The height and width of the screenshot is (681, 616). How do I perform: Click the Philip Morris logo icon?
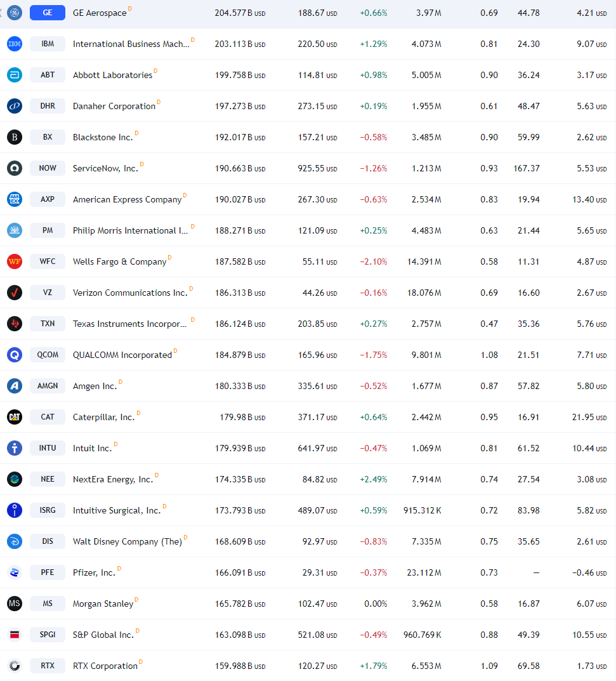15,230
